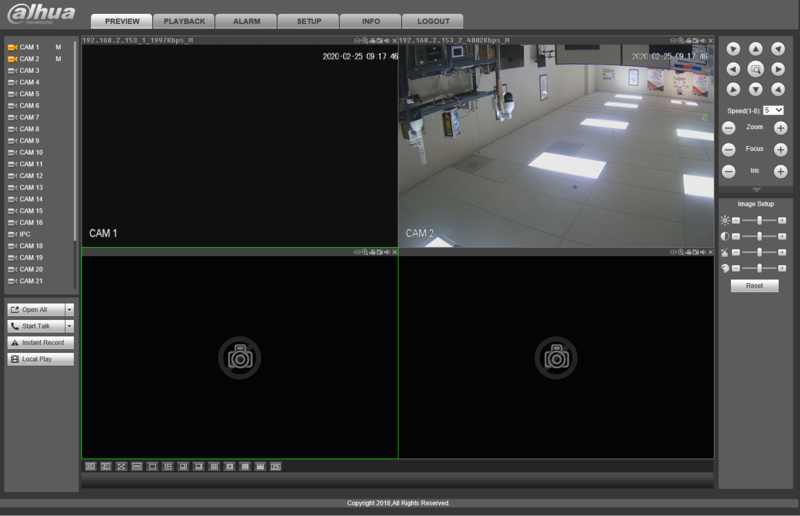Select the CAM 2 live video window

point(556,146)
